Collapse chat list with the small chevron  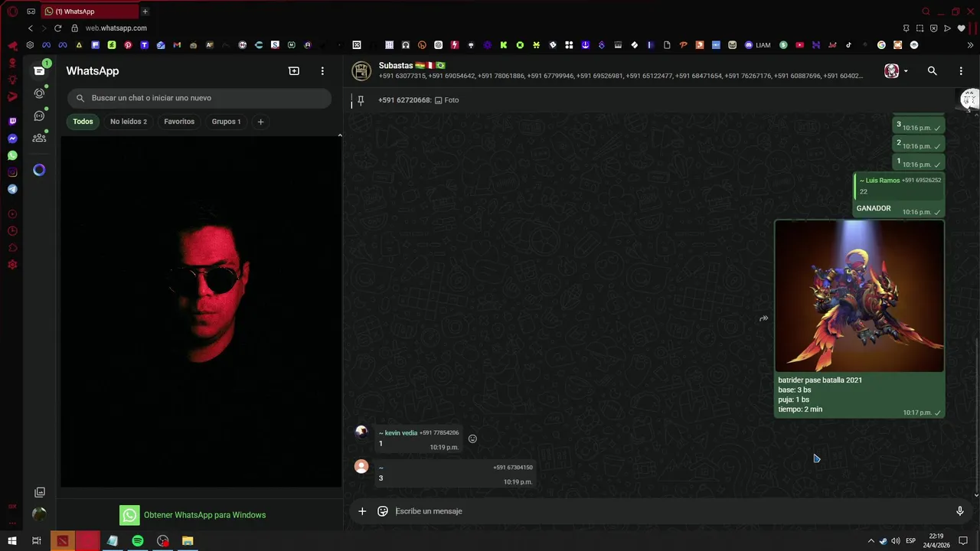click(x=340, y=135)
